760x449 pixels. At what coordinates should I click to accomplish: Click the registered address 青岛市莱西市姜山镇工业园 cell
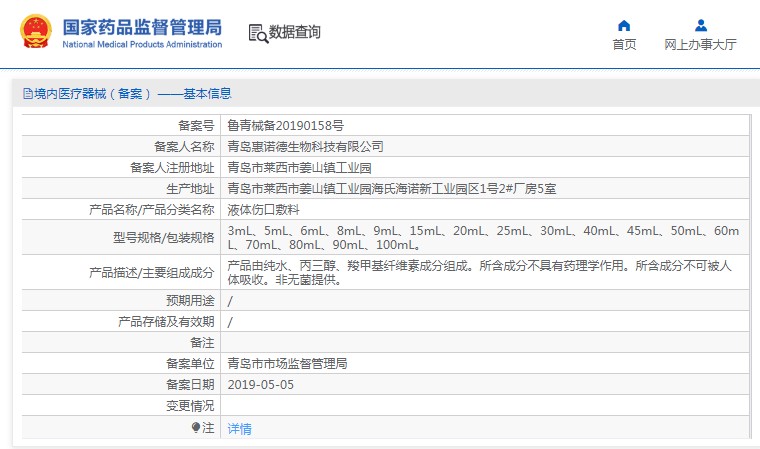[299, 167]
